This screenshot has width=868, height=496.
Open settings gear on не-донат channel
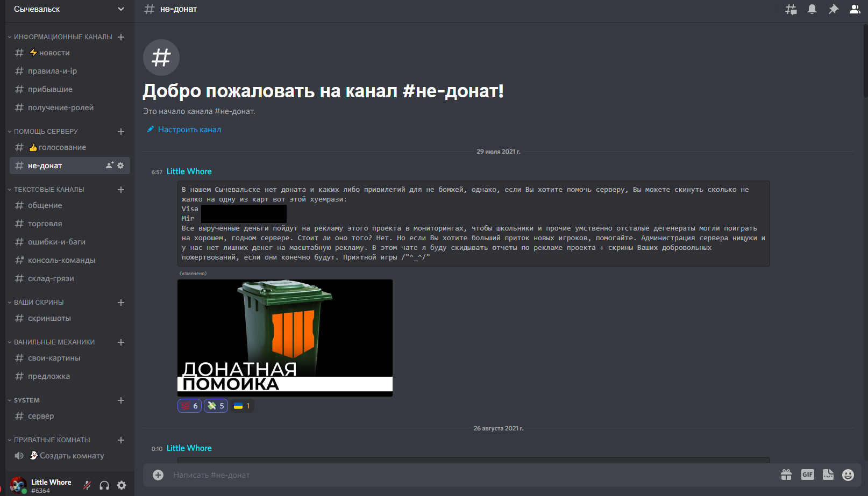pos(120,166)
